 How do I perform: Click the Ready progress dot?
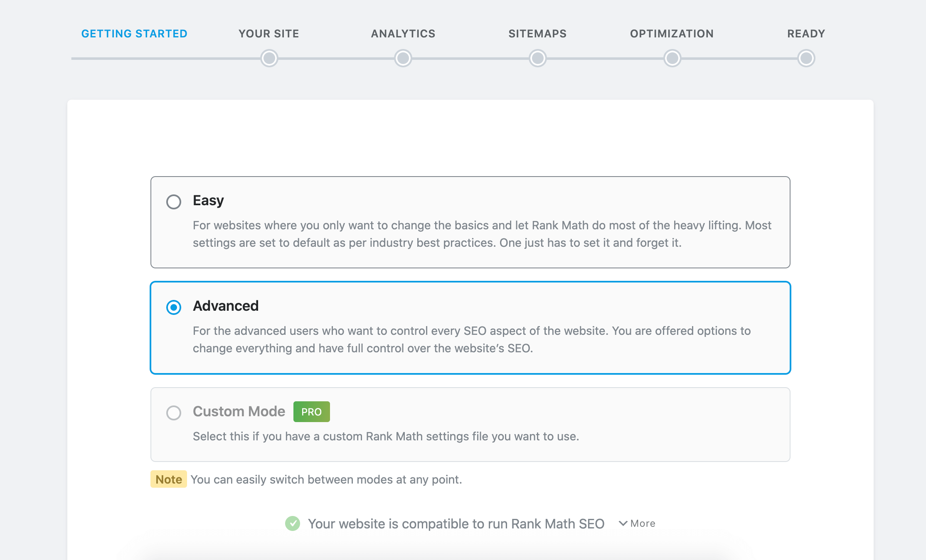tap(806, 58)
